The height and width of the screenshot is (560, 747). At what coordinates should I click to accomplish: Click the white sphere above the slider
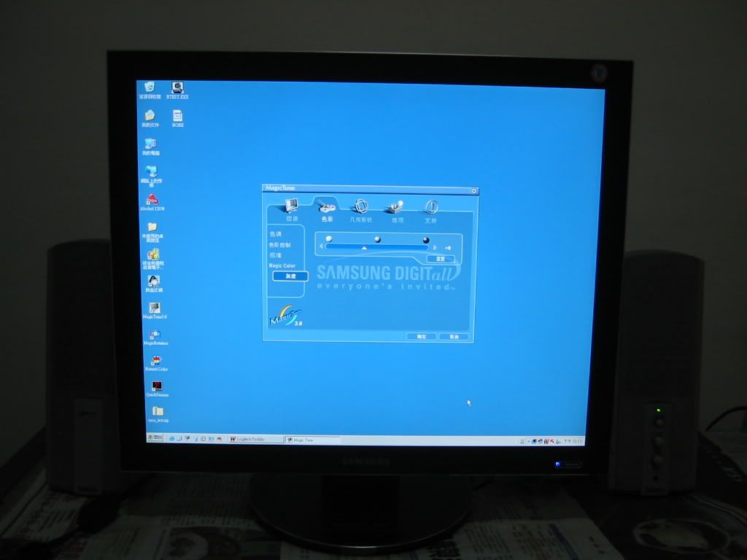point(328,238)
